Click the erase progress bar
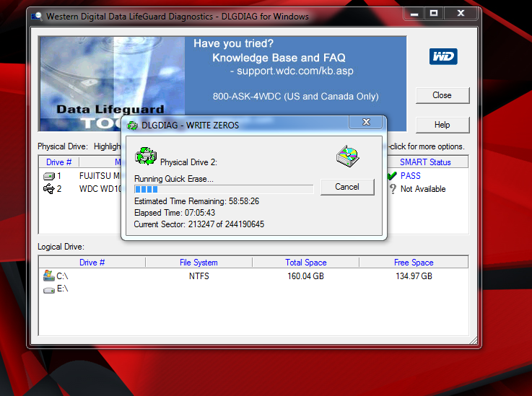 coord(224,189)
